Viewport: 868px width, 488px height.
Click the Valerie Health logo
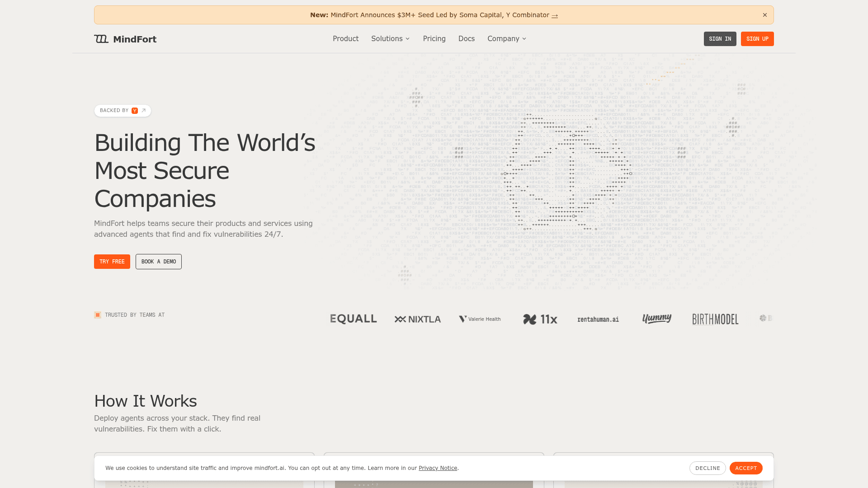[480, 319]
